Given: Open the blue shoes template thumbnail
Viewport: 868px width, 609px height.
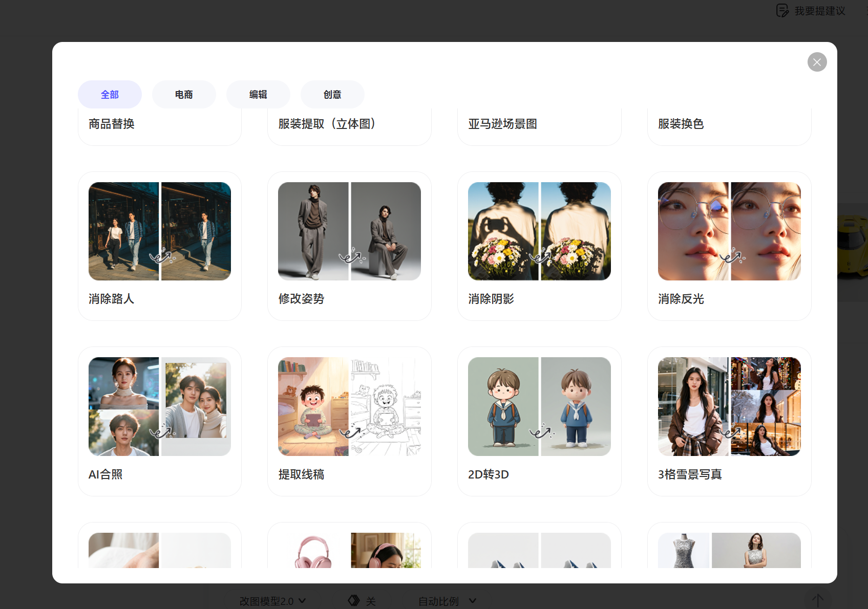Looking at the screenshot, I should 539,550.
